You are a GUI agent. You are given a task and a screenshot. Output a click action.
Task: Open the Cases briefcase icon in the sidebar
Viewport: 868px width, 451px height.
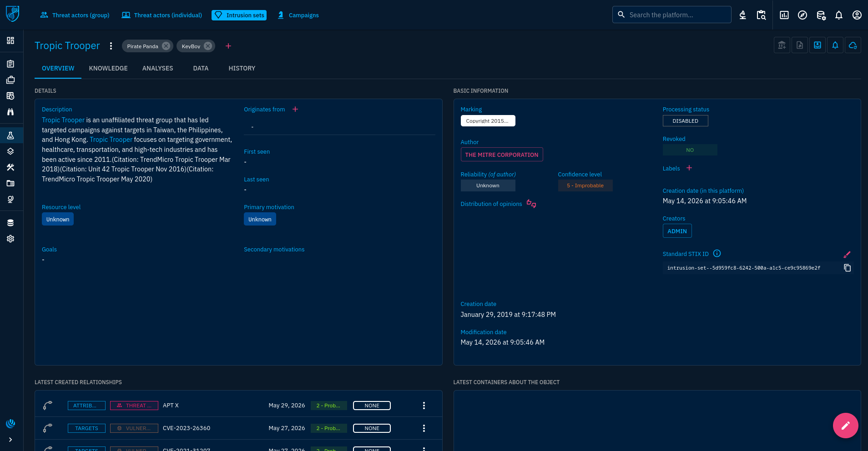(10, 80)
